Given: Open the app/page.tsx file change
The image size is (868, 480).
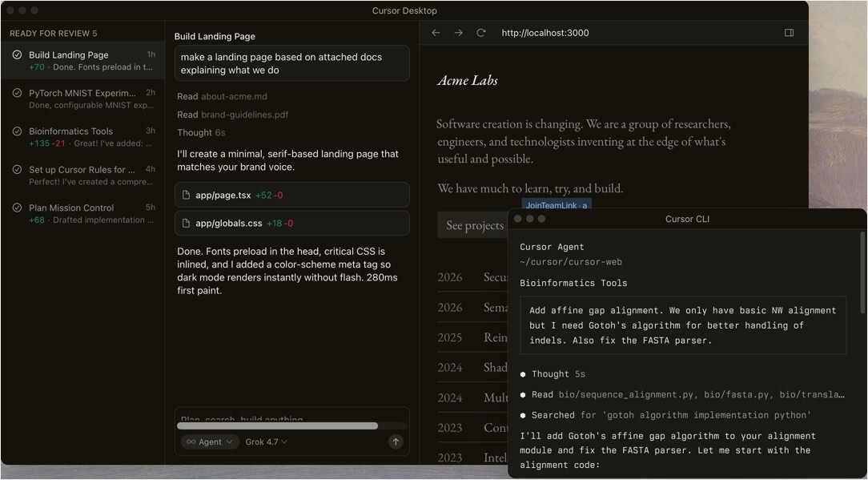Looking at the screenshot, I should click(291, 195).
